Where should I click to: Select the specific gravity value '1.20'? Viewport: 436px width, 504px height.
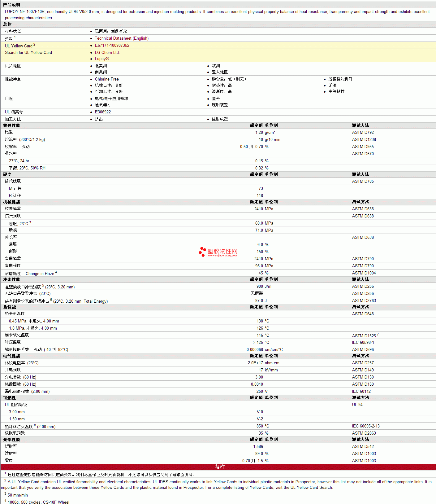coord(259,133)
